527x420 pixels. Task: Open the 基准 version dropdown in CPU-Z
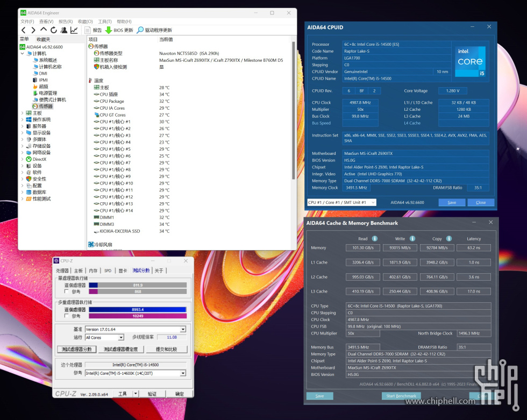point(183,329)
